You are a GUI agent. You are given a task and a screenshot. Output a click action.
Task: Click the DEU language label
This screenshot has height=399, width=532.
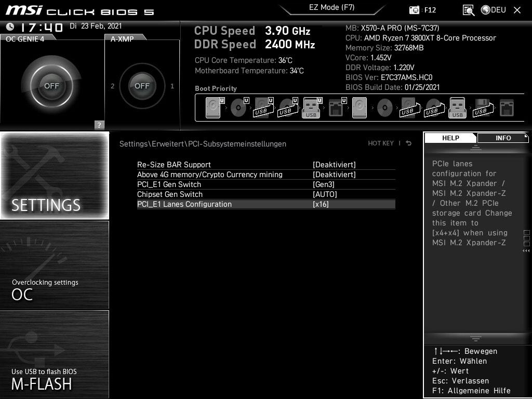click(498, 10)
